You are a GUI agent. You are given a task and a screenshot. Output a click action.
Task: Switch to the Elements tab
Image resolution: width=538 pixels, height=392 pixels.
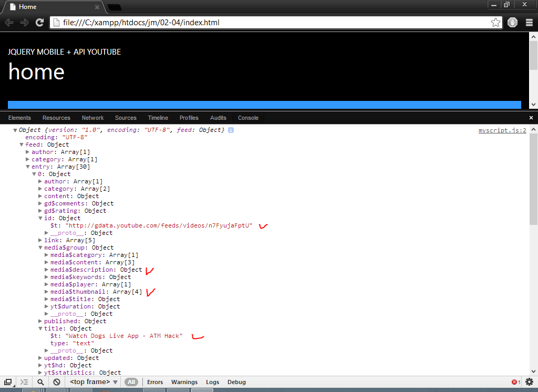click(x=19, y=118)
